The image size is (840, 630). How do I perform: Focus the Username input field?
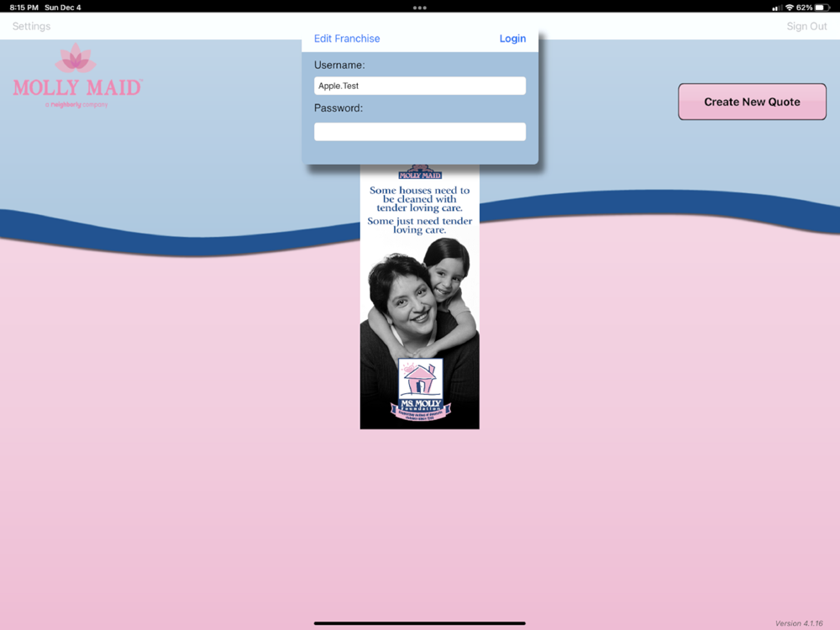pyautogui.click(x=420, y=86)
